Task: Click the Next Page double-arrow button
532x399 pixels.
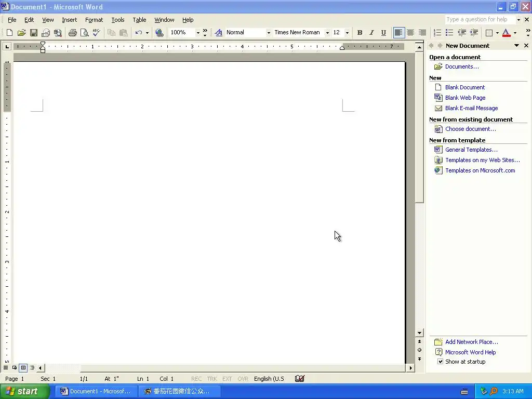Action: 420,358
